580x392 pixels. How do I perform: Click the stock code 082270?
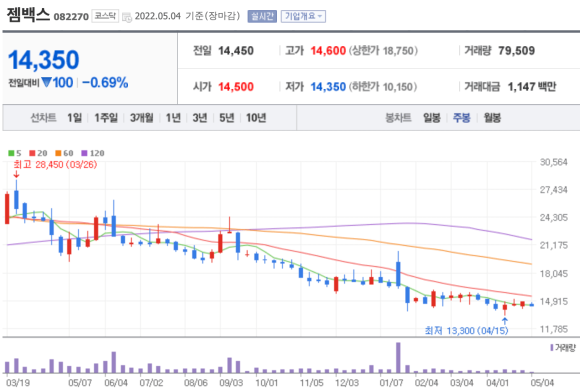71,17
